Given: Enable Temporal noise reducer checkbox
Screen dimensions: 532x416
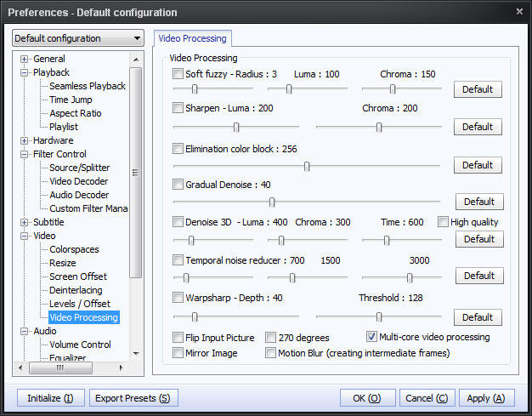Looking at the screenshot, I should point(178,260).
